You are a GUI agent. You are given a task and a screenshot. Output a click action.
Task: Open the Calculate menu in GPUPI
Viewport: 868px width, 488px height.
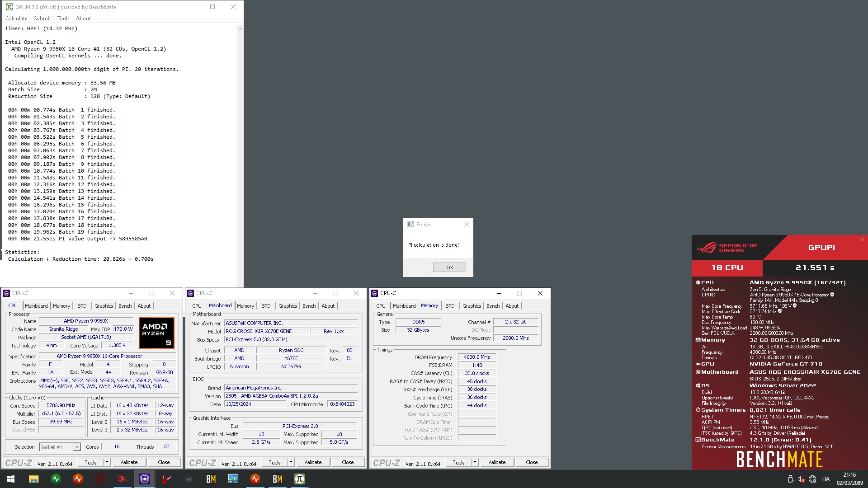pyautogui.click(x=16, y=19)
